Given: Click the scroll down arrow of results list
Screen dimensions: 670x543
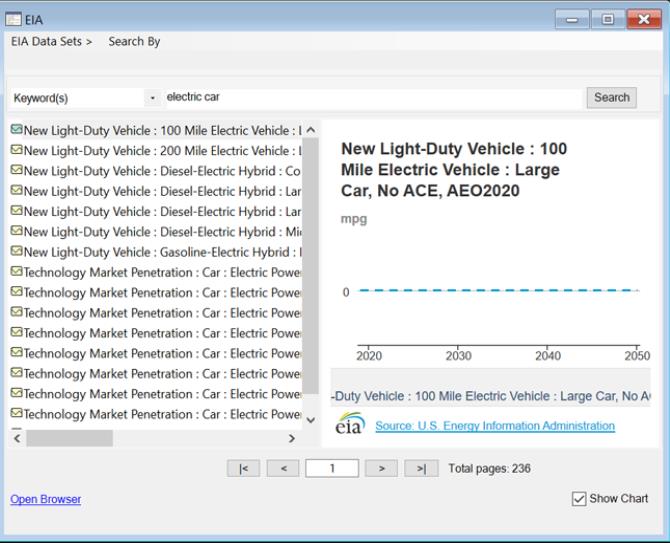Looking at the screenshot, I should tap(311, 420).
